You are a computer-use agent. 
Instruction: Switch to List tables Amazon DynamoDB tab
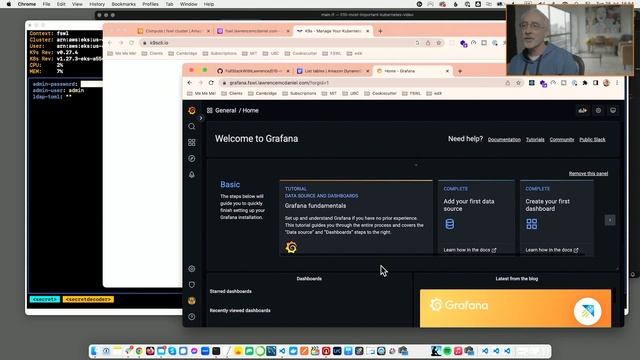click(333, 71)
